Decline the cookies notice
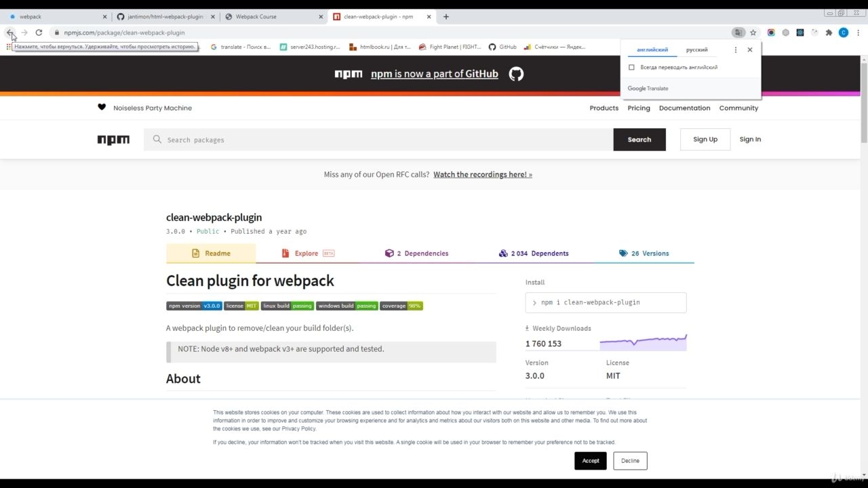The height and width of the screenshot is (488, 868). pyautogui.click(x=630, y=461)
